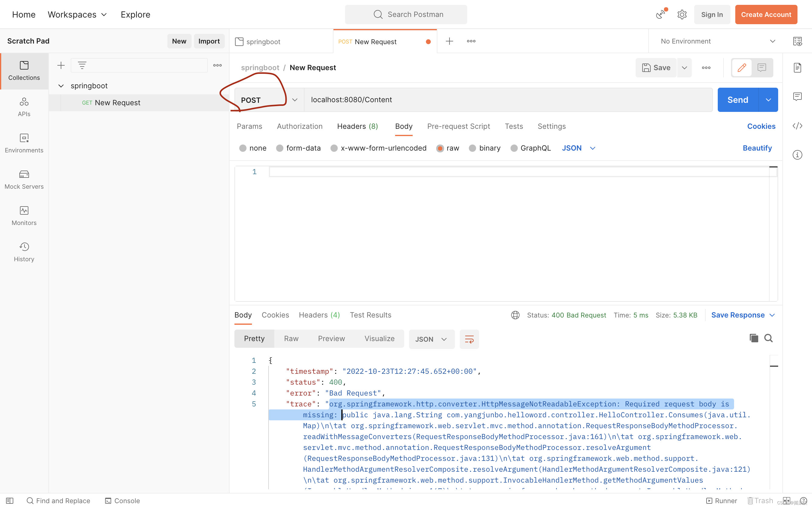Screen dimensions: 812x508
Task: Click the Beautify link
Action: (757, 148)
